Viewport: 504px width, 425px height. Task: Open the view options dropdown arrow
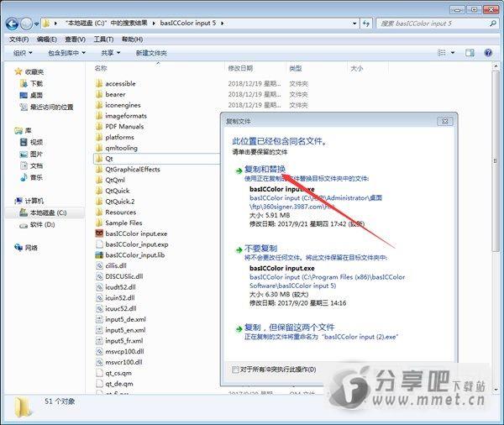pos(453,53)
